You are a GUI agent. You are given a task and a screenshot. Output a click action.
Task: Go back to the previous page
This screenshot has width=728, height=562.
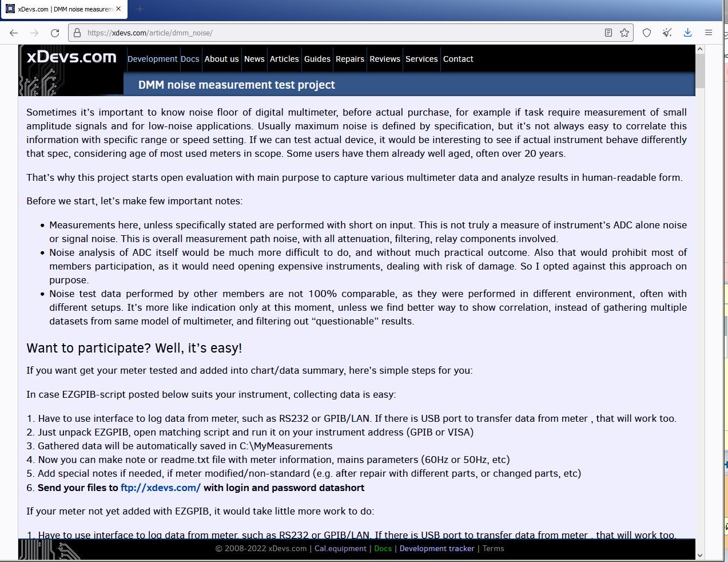click(14, 33)
